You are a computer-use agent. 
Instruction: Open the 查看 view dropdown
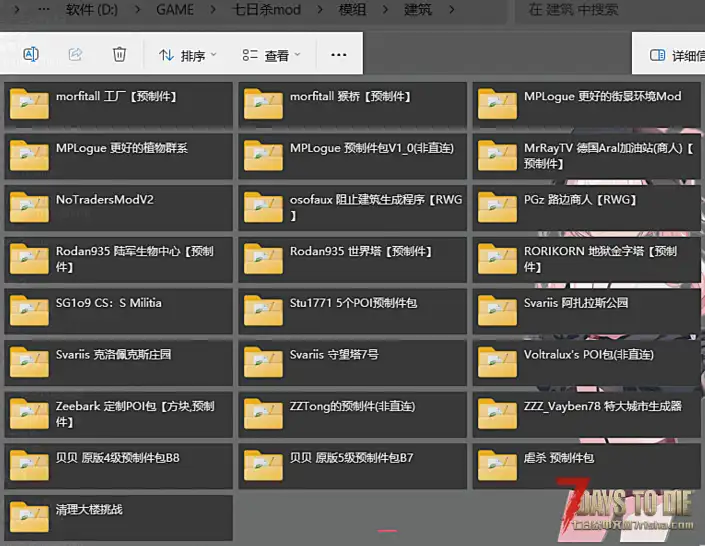(271, 55)
